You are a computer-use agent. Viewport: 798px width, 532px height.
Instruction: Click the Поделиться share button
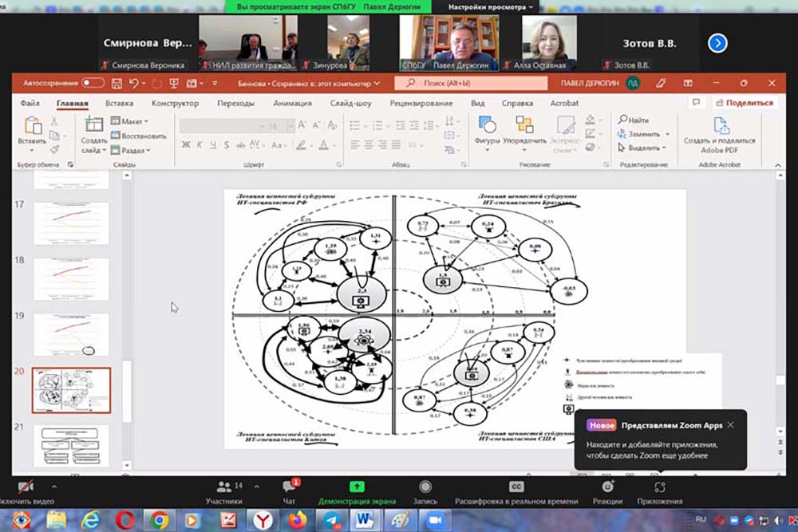tap(744, 103)
